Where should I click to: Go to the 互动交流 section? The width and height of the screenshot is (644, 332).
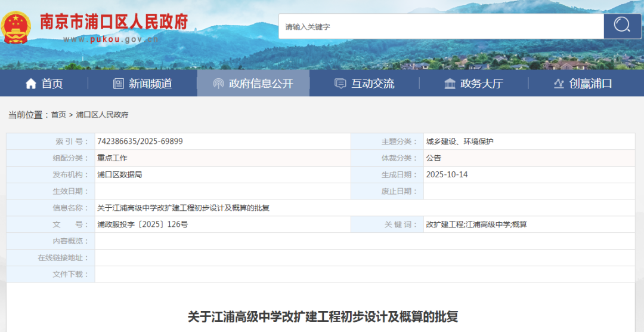[373, 84]
